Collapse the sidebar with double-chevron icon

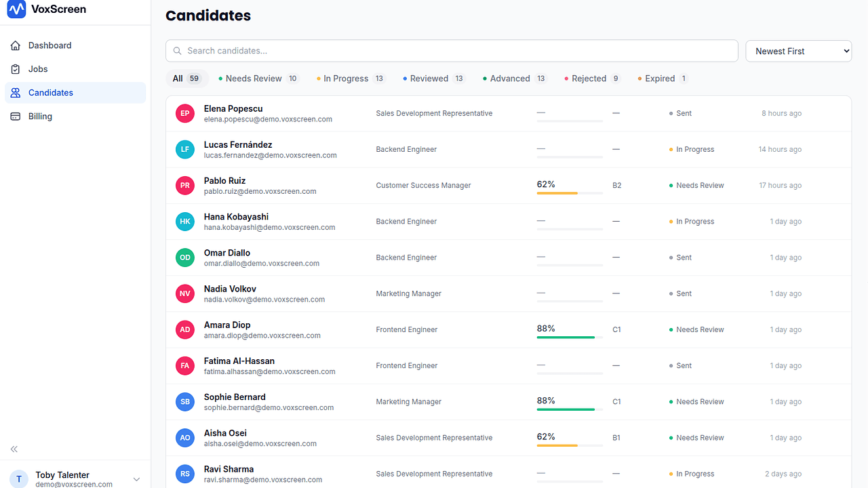click(14, 449)
